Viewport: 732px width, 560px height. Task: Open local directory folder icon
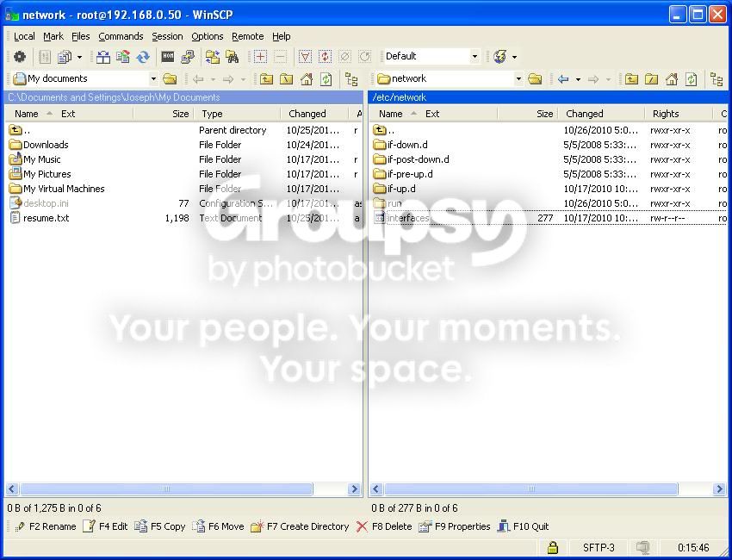[170, 79]
